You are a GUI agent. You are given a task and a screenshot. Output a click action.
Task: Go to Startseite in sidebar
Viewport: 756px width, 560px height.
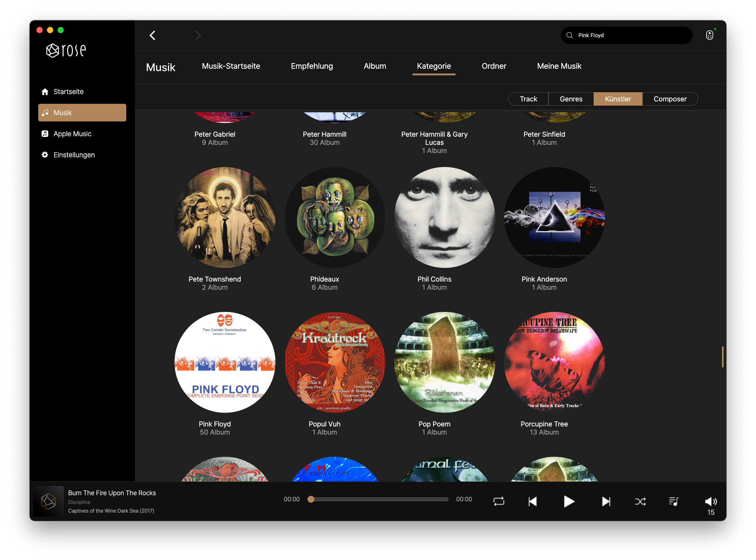click(x=82, y=91)
